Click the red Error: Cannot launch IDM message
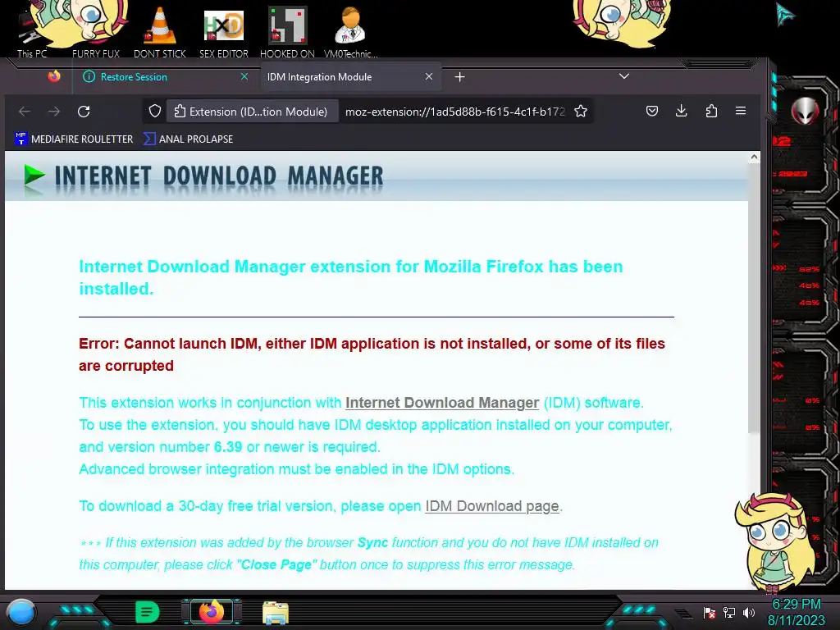 pyautogui.click(x=372, y=354)
